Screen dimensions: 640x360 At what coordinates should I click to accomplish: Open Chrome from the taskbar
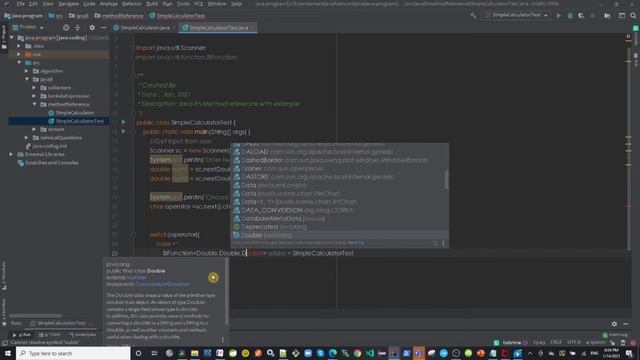coord(358,353)
